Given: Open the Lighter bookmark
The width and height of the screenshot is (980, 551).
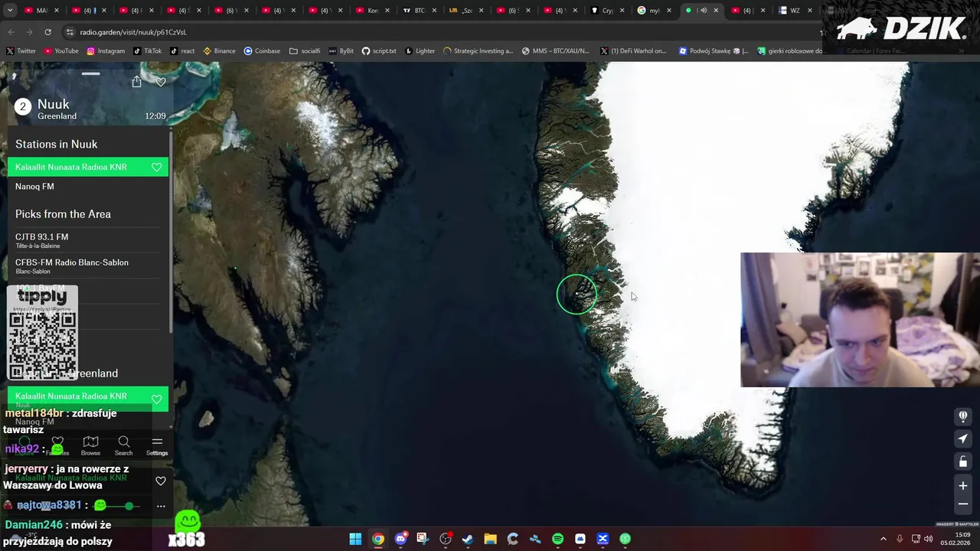Looking at the screenshot, I should [420, 51].
